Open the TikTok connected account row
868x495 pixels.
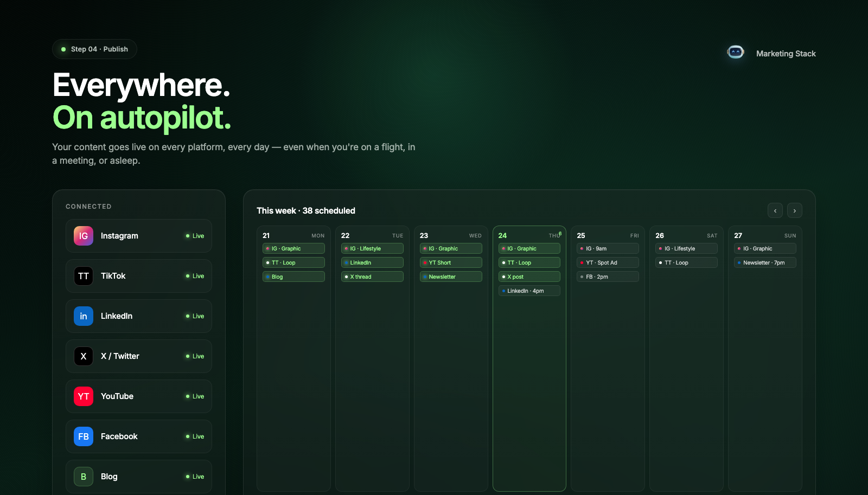(x=139, y=276)
